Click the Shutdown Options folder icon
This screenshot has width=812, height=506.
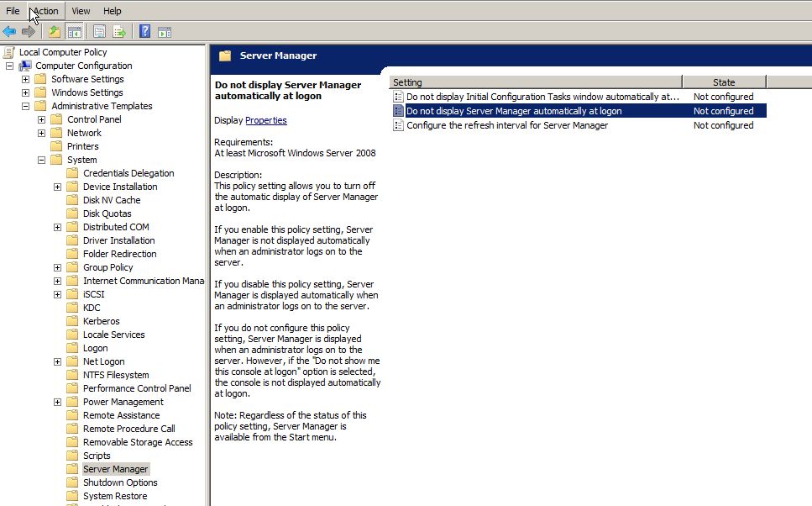(72, 482)
